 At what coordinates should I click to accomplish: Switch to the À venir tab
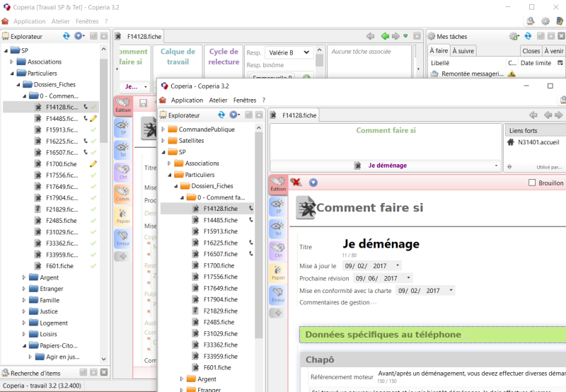(x=554, y=51)
